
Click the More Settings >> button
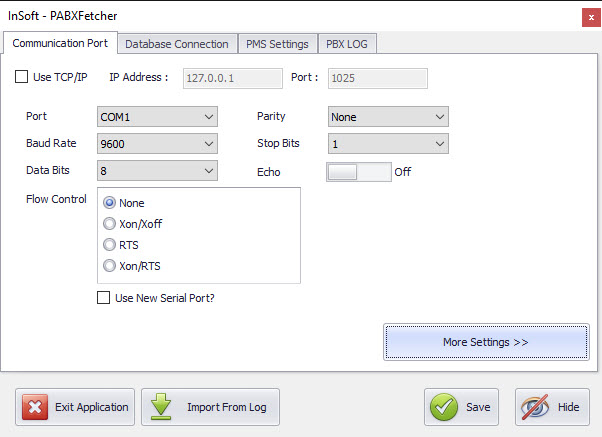pyautogui.click(x=485, y=342)
